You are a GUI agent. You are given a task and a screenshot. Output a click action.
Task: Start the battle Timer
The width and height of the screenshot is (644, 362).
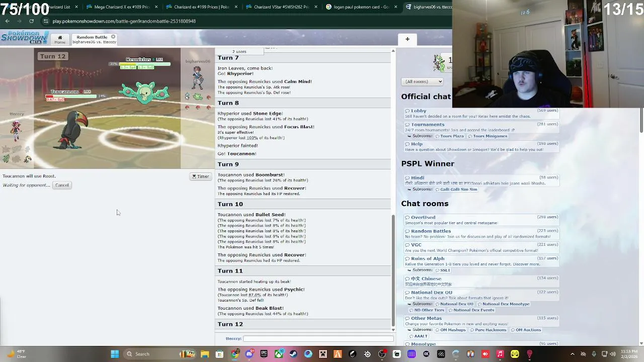coord(201,176)
